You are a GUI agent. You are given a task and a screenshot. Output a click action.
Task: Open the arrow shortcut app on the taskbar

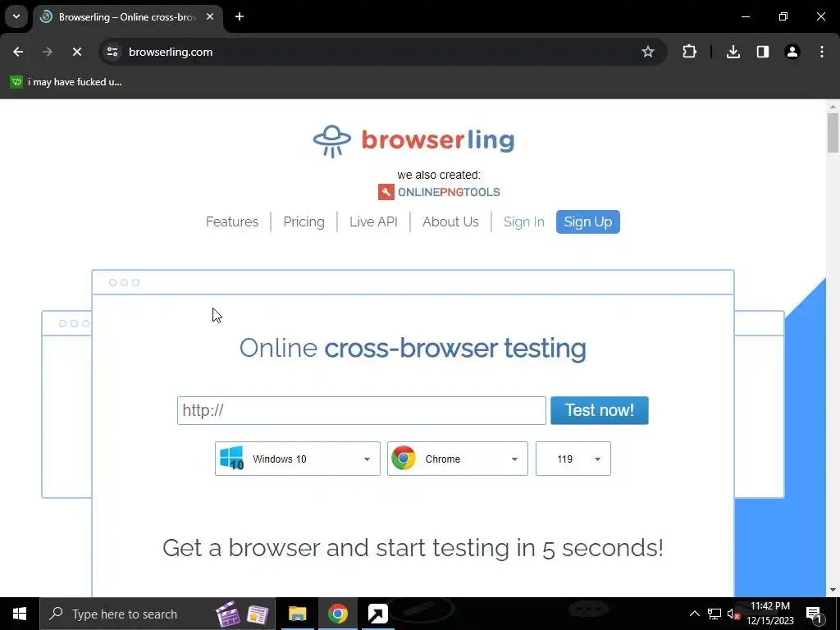click(377, 614)
